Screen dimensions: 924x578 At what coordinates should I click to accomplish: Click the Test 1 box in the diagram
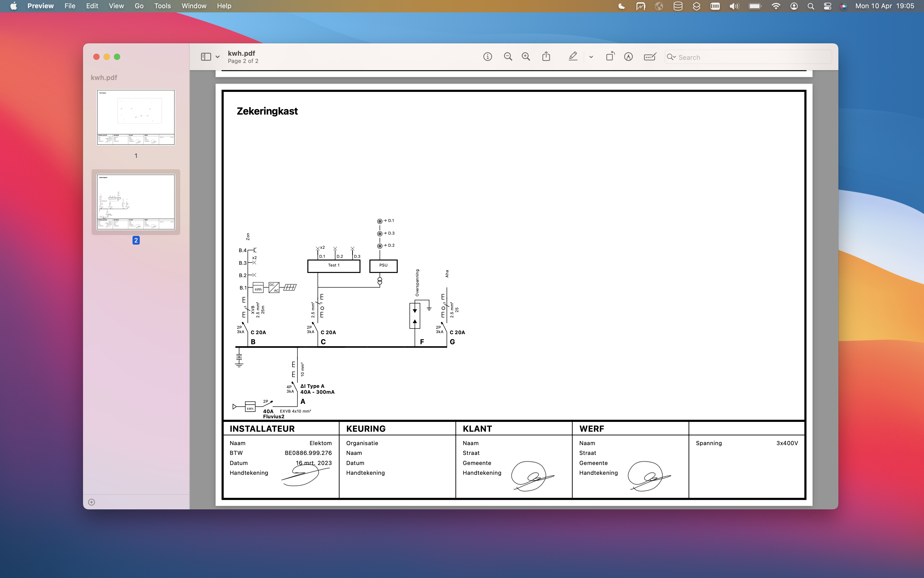click(x=334, y=266)
